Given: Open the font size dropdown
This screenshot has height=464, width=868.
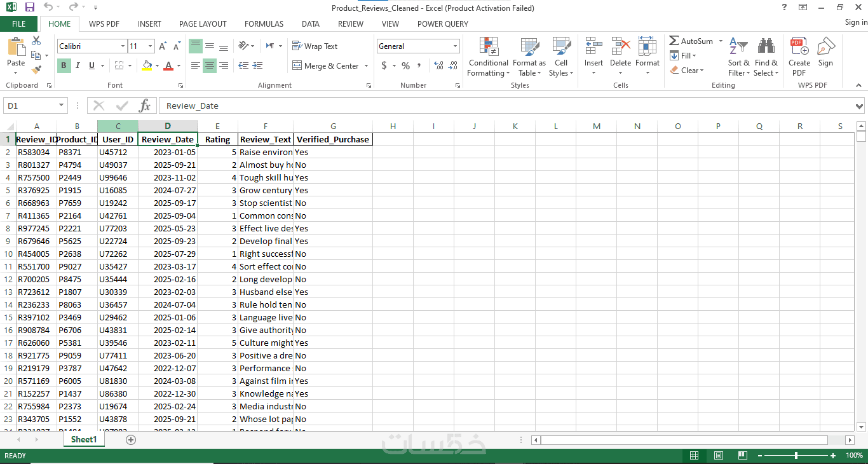Looking at the screenshot, I should [150, 46].
